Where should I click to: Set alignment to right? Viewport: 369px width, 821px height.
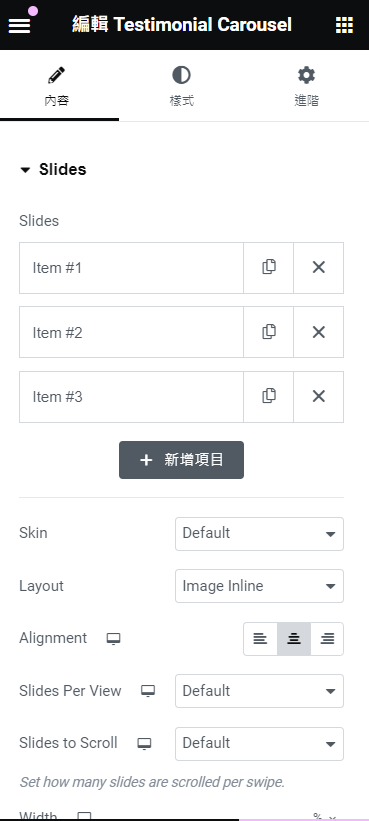point(327,639)
